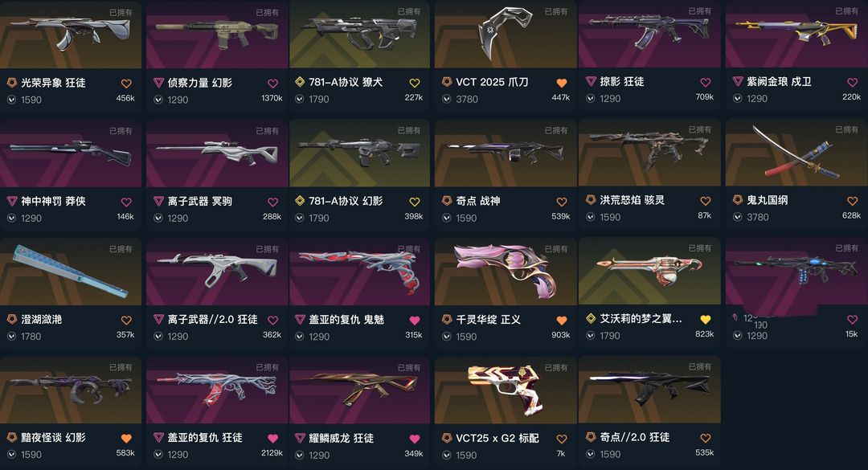Select the 奇点//2.0 狂徒 weapon image
This screenshot has height=470, width=868.
click(x=649, y=390)
